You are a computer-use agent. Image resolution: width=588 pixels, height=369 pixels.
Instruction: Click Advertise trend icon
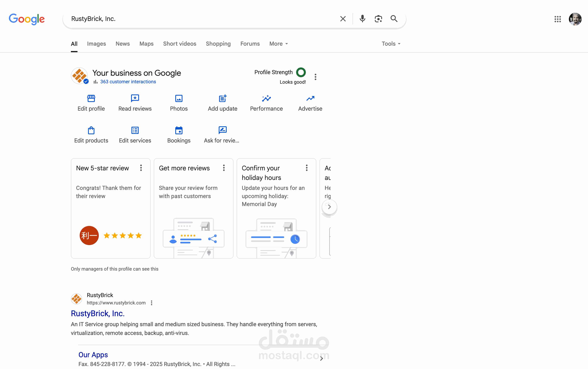(310, 98)
